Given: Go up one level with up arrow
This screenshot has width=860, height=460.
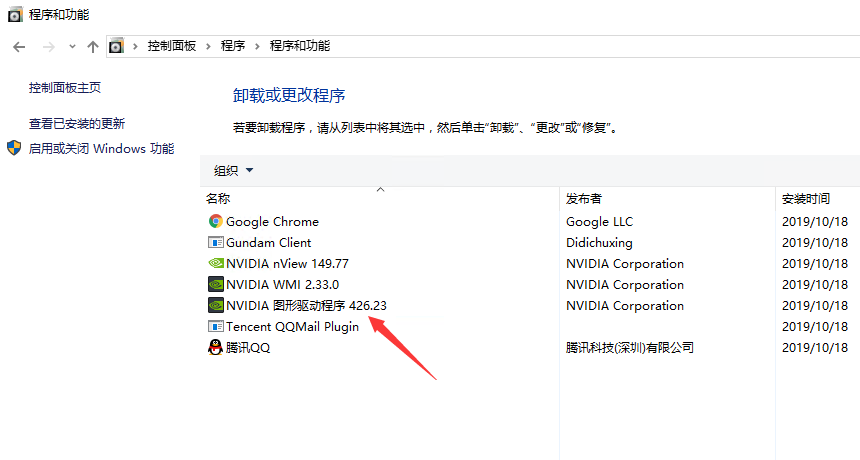Looking at the screenshot, I should 93,47.
